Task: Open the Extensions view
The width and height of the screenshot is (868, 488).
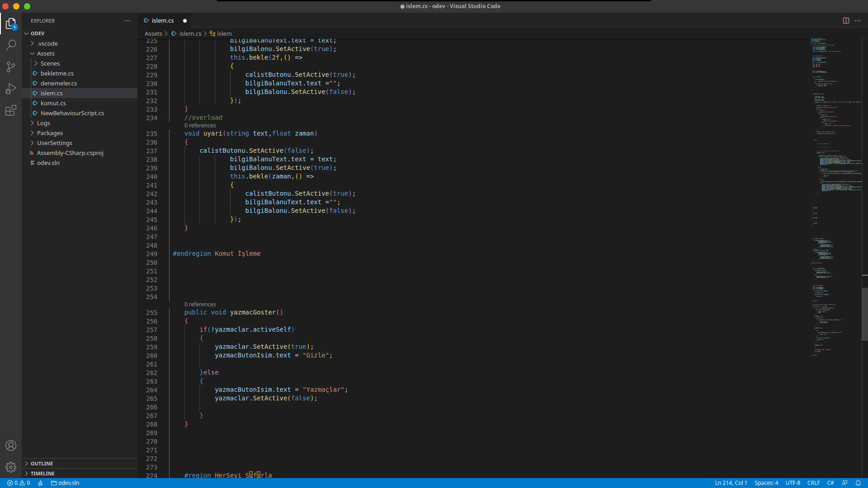Action: [11, 111]
